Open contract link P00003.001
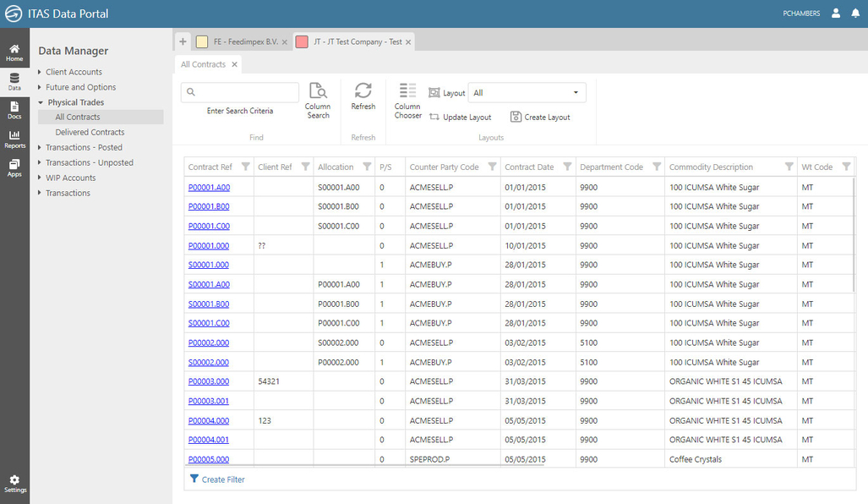The width and height of the screenshot is (868, 504). (208, 401)
